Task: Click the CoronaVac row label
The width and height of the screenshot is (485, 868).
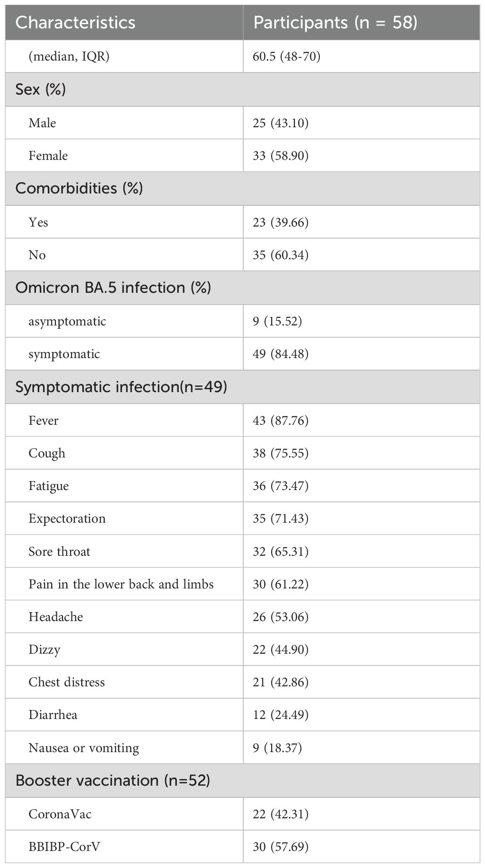Action: (60, 814)
